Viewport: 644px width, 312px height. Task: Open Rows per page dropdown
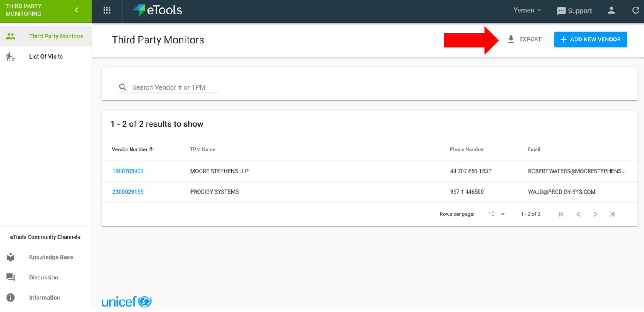[x=497, y=214]
